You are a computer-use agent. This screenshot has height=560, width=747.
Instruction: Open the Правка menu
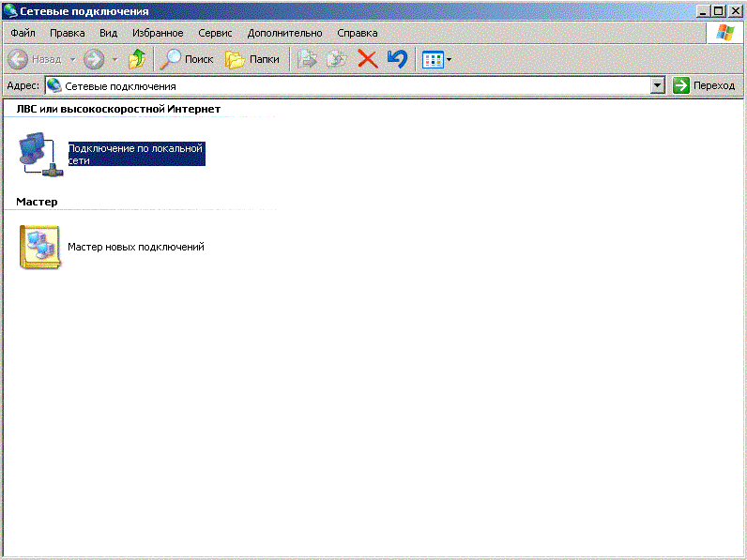pyautogui.click(x=68, y=33)
